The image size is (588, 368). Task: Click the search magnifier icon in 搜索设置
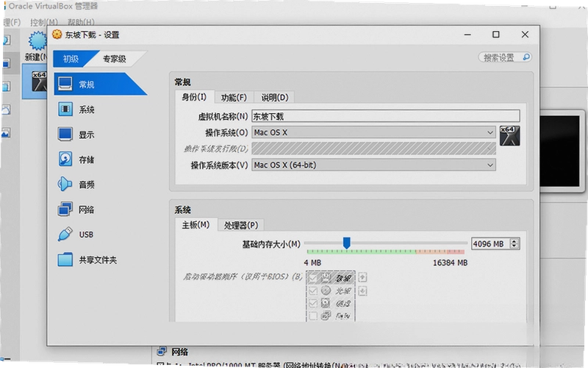[526, 57]
